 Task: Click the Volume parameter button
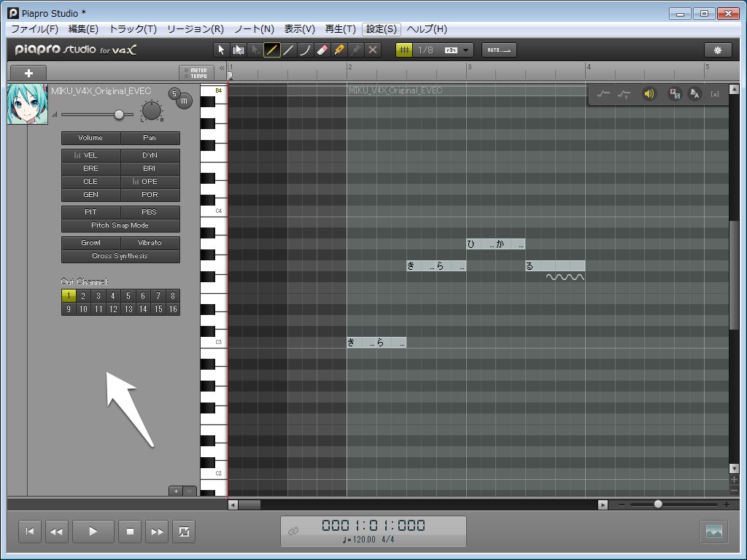(x=90, y=138)
